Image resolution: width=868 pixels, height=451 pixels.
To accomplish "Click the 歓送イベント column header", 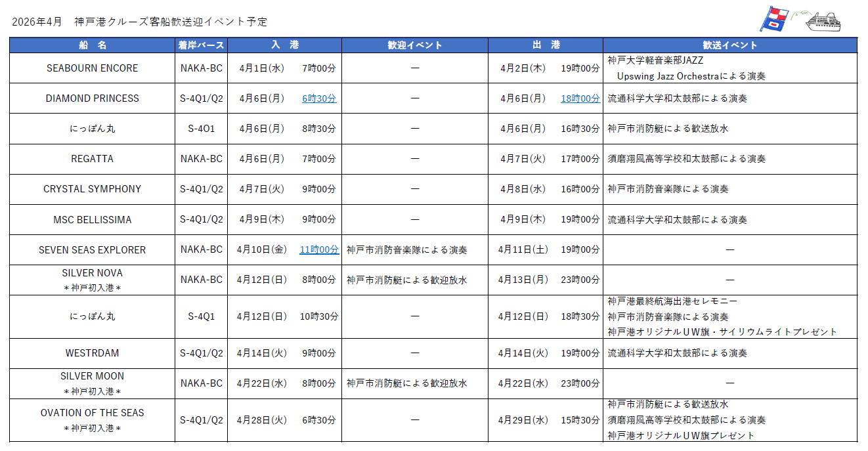I will click(729, 45).
